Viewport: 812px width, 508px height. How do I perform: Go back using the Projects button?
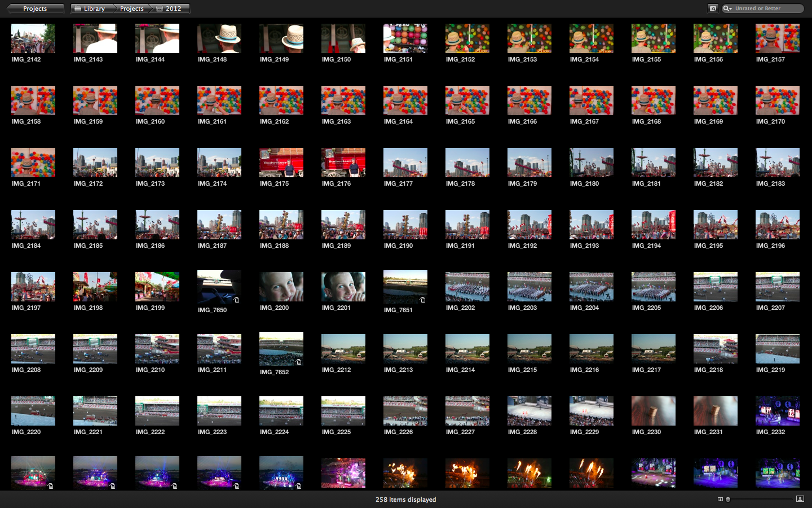pyautogui.click(x=34, y=8)
